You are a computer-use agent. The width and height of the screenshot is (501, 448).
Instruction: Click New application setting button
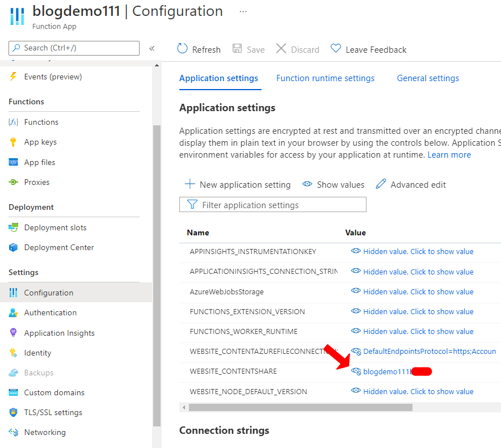click(237, 184)
